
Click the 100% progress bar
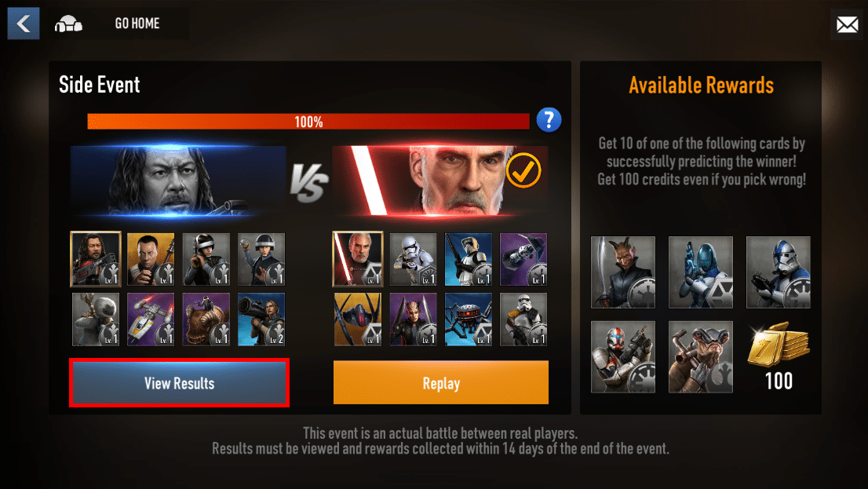pyautogui.click(x=308, y=122)
